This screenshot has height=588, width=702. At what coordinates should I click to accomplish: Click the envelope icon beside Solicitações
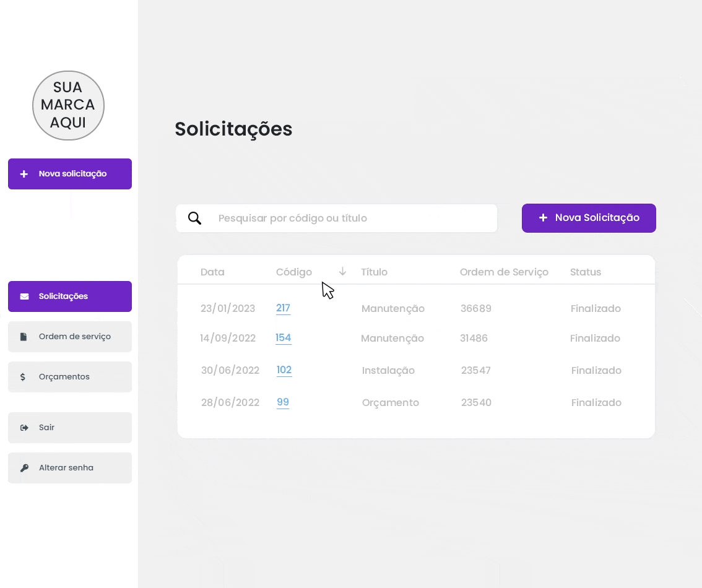coord(24,296)
